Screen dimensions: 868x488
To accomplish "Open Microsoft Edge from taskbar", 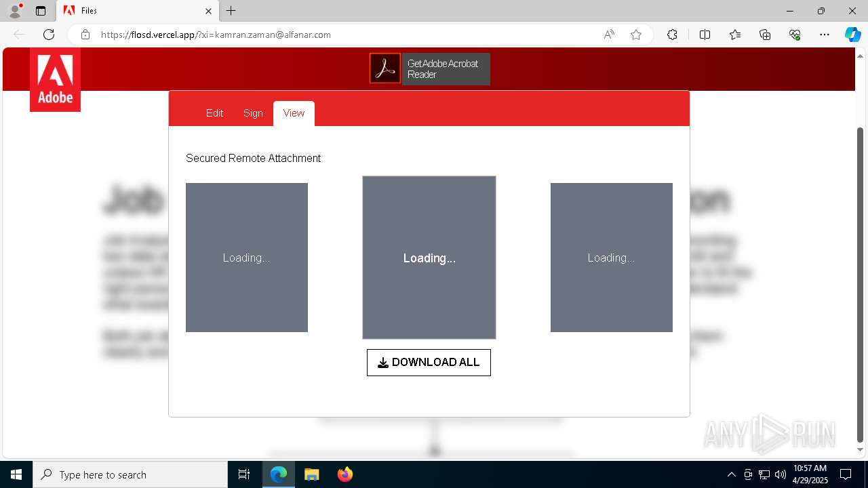I will pyautogui.click(x=279, y=474).
